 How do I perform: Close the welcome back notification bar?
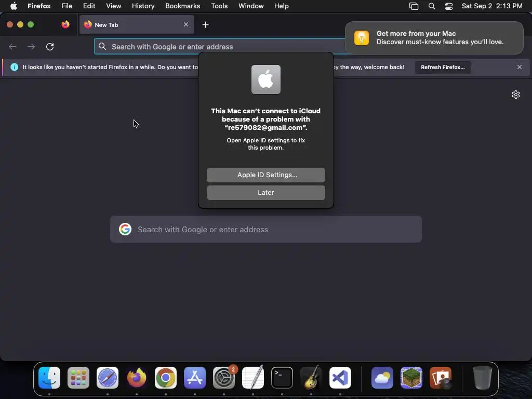519,67
